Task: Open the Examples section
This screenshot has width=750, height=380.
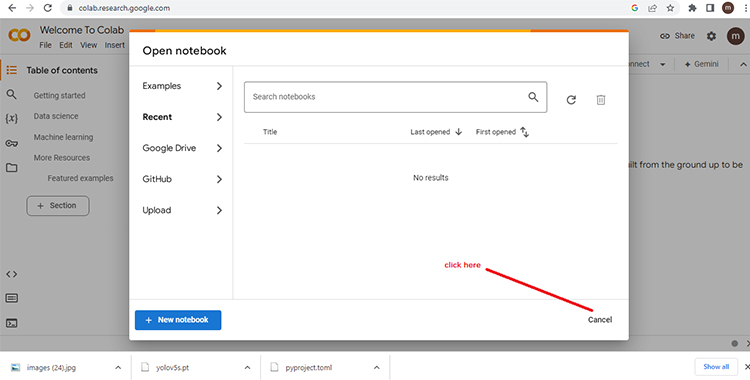Action: click(x=182, y=86)
